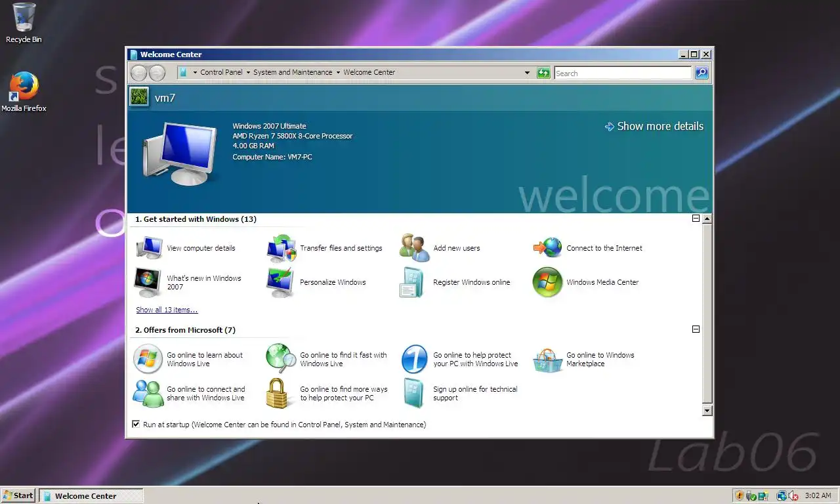This screenshot has height=504, width=840.
Task: Select the padlock protect your PC icon
Action: click(x=278, y=393)
